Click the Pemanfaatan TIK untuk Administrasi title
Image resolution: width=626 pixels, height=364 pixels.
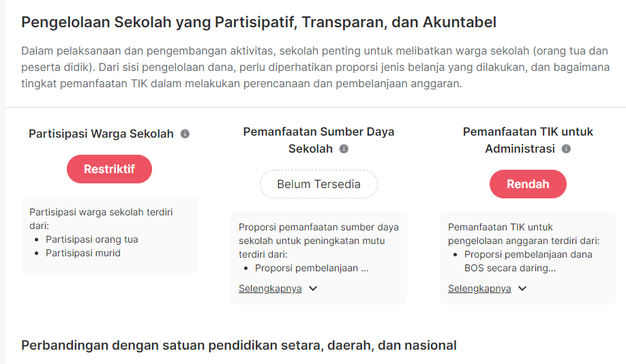(x=528, y=140)
